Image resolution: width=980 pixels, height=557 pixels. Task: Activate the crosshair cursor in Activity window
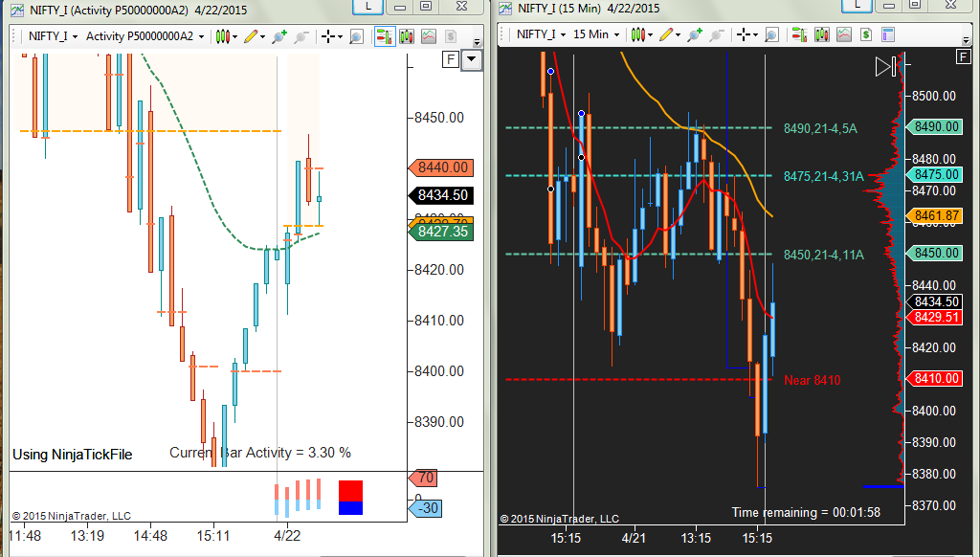pos(327,36)
